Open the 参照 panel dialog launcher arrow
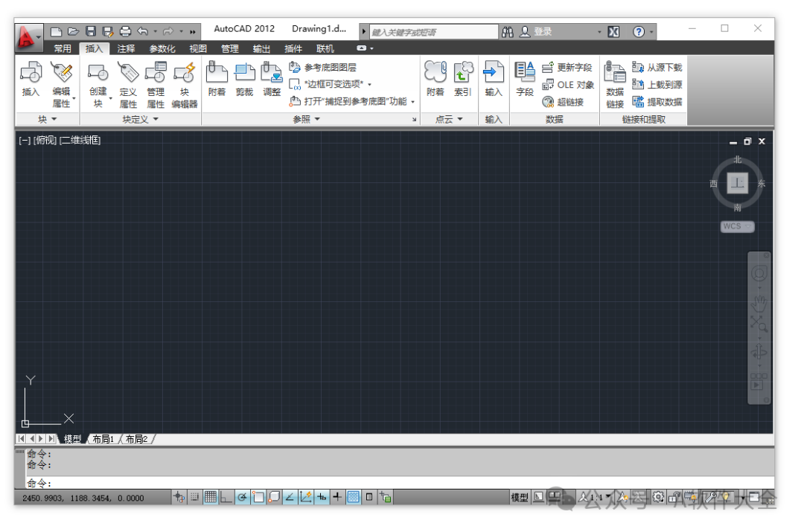 point(415,120)
